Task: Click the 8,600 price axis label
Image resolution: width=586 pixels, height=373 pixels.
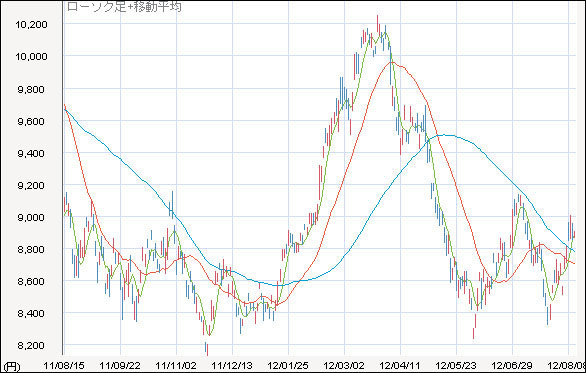Action: click(31, 281)
